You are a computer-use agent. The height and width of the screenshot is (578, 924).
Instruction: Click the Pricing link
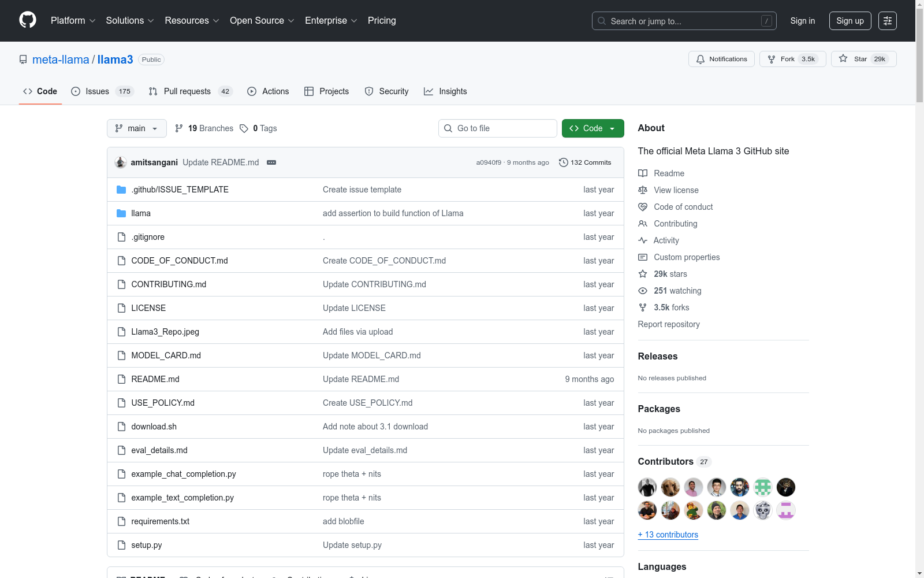pyautogui.click(x=382, y=21)
